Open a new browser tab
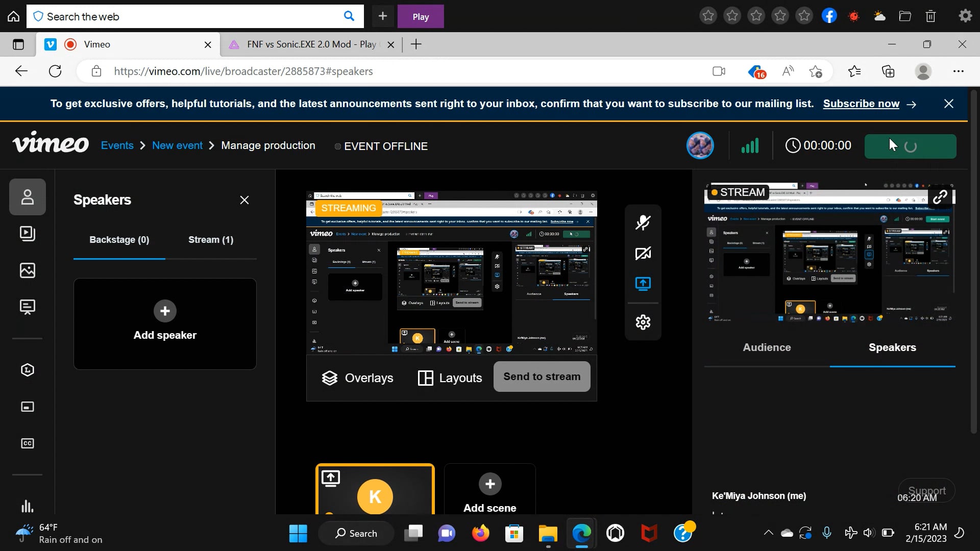This screenshot has width=980, height=551. [416, 44]
